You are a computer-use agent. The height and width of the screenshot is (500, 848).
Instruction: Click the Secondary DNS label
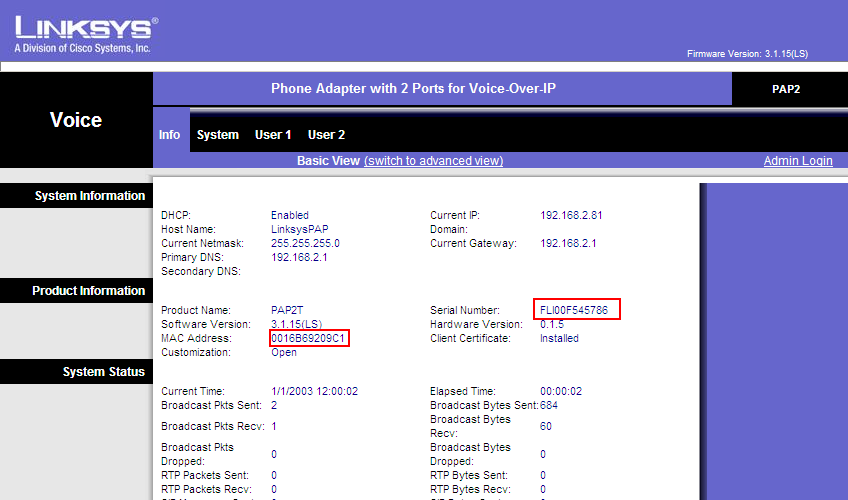tap(201, 271)
